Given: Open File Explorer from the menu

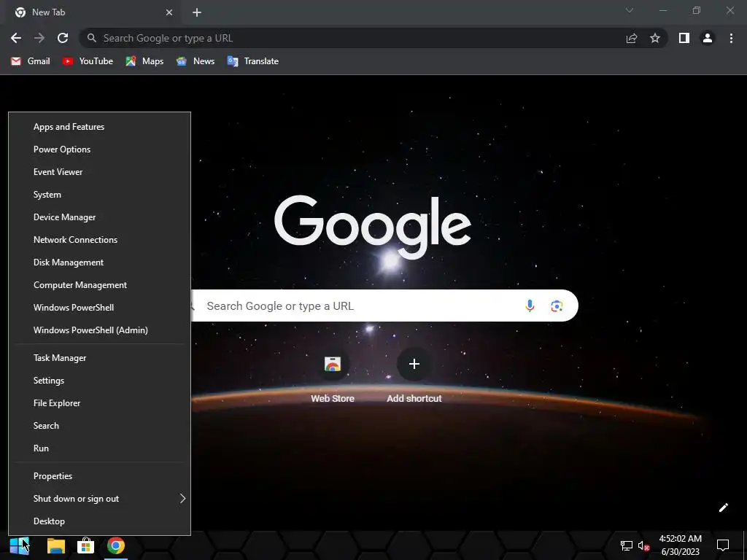Looking at the screenshot, I should (99, 403).
